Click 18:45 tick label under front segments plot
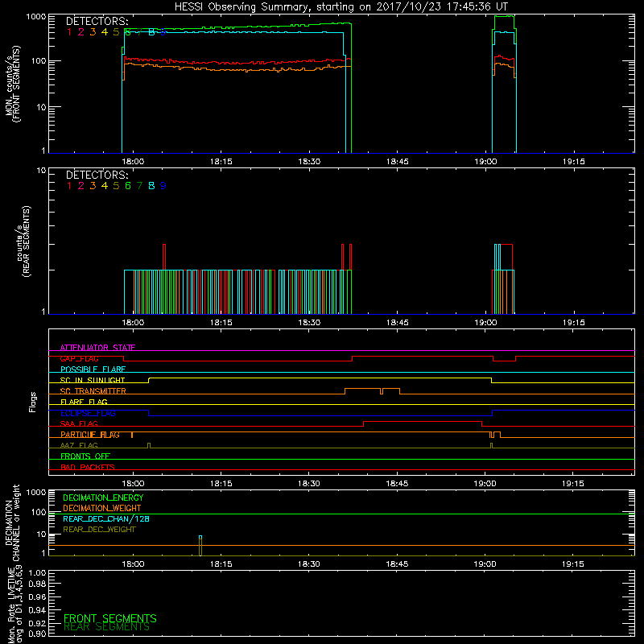 coord(397,162)
